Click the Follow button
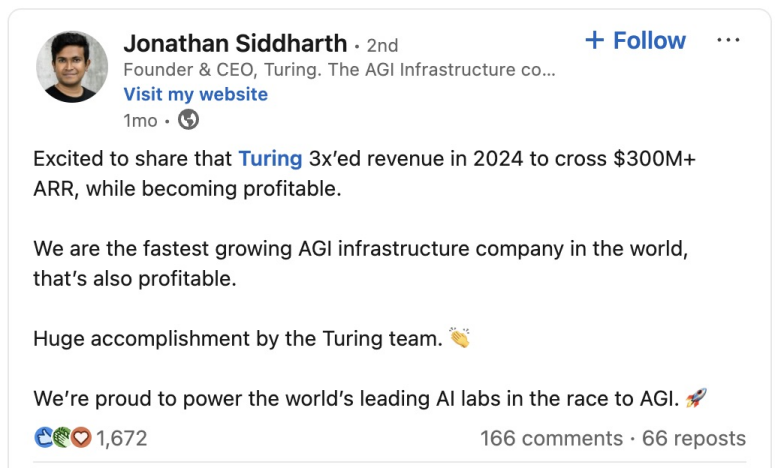 [x=635, y=41]
